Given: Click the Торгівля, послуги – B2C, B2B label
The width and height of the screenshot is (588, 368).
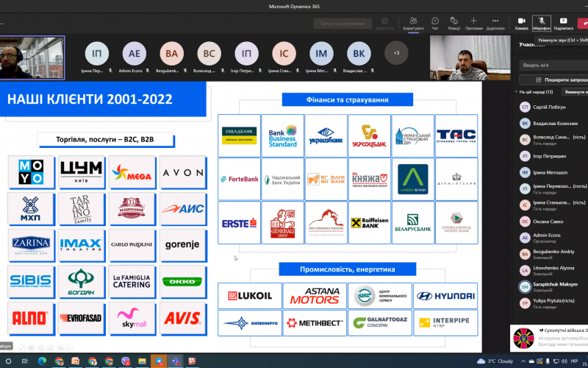Looking at the screenshot, I should 105,140.
